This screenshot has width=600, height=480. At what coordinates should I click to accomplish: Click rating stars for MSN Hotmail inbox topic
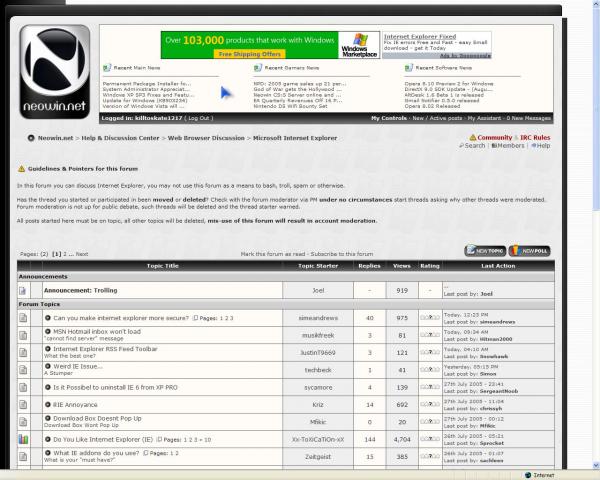click(430, 335)
